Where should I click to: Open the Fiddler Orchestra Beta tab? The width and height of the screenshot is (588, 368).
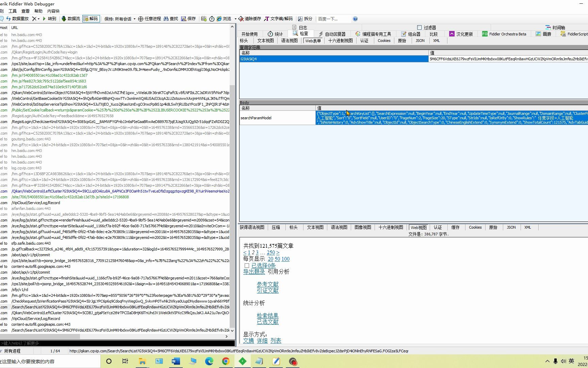tap(504, 34)
